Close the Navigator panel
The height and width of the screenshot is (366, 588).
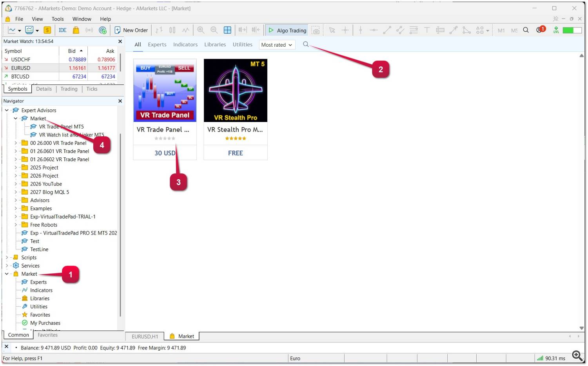[120, 101]
